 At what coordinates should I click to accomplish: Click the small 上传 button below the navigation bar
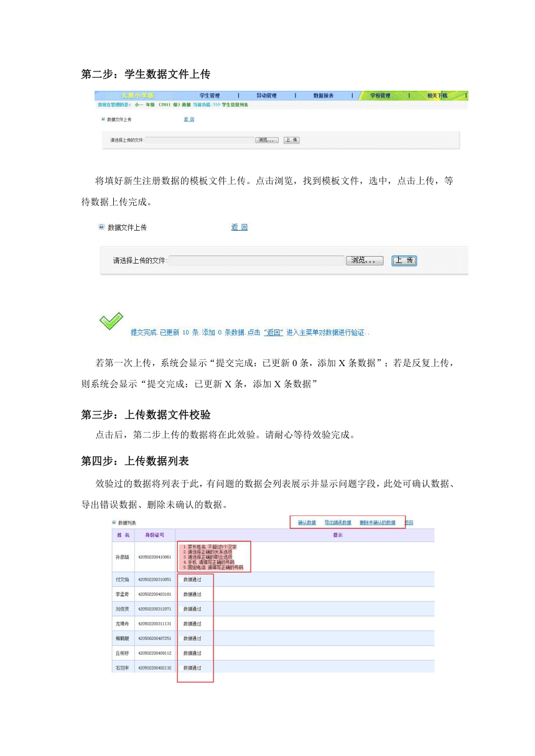[x=291, y=140]
